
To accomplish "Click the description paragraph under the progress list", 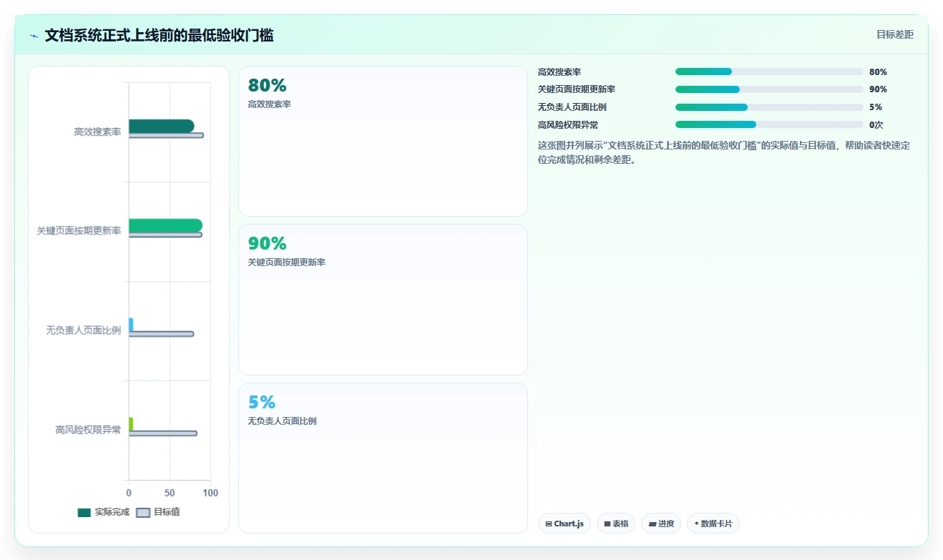I will point(724,152).
